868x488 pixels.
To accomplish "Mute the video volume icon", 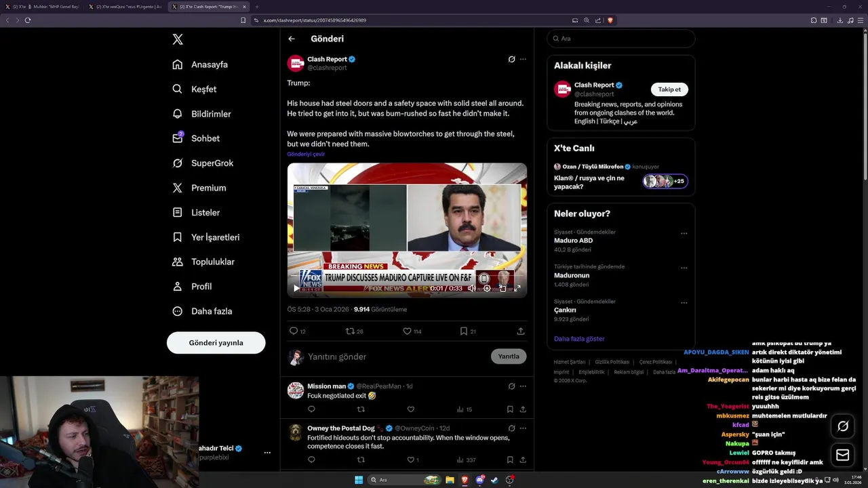I will pos(472,288).
